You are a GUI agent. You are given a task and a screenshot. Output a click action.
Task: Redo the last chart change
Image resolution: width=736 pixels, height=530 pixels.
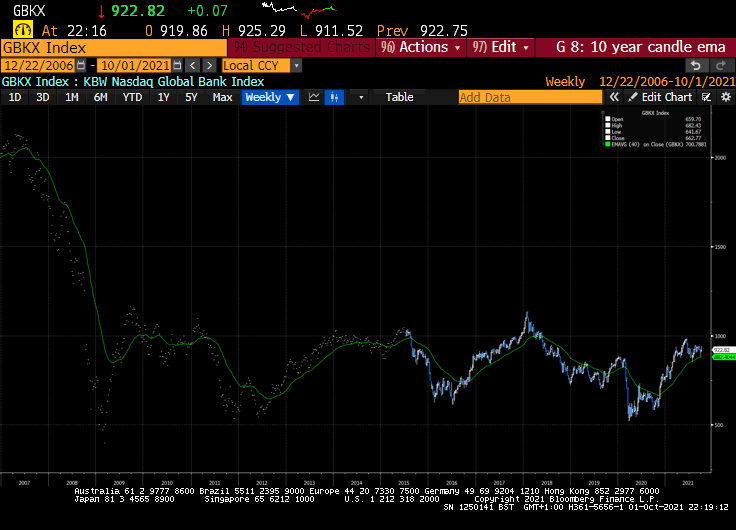(x=721, y=65)
